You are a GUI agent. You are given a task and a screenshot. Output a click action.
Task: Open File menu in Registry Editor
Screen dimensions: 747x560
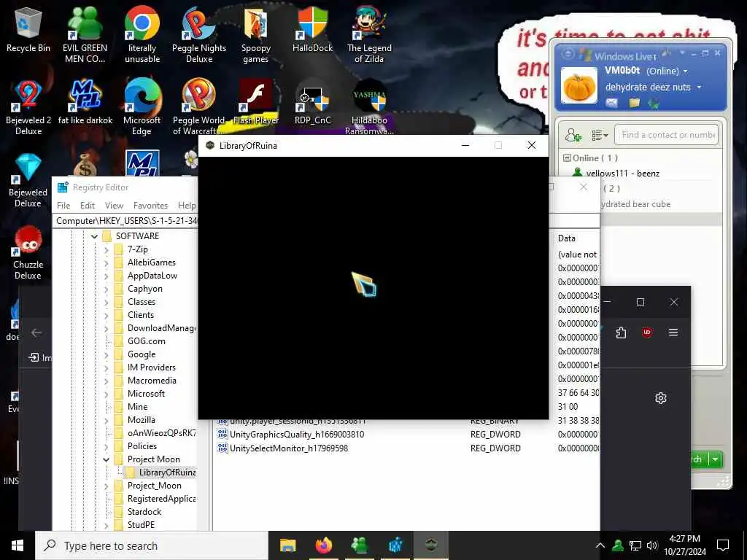63,205
